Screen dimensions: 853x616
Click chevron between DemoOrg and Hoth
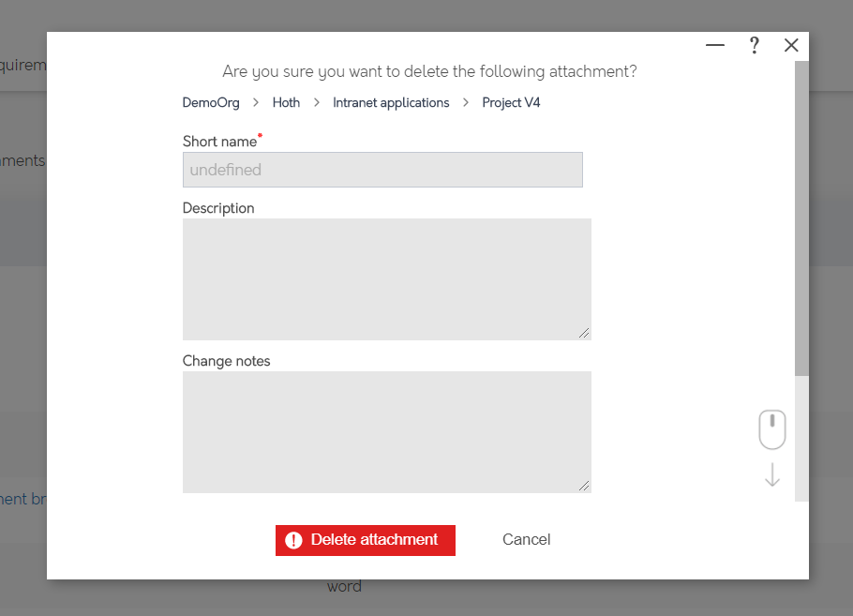click(x=255, y=102)
